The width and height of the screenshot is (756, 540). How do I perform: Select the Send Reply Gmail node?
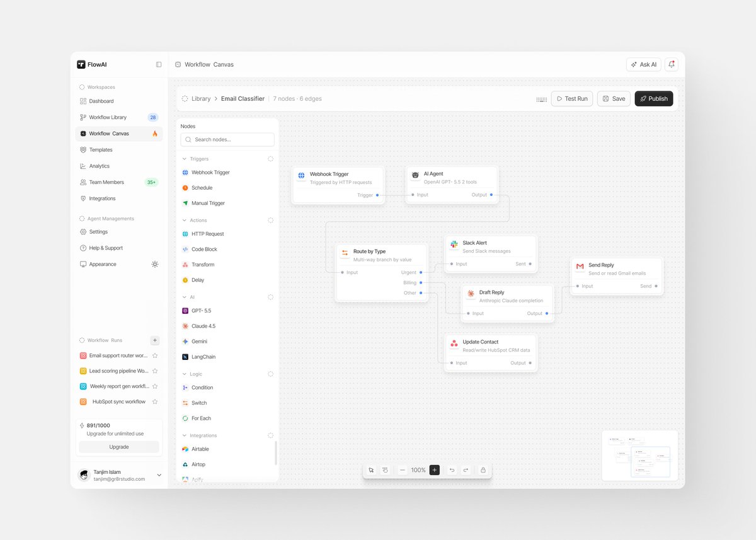pyautogui.click(x=617, y=276)
